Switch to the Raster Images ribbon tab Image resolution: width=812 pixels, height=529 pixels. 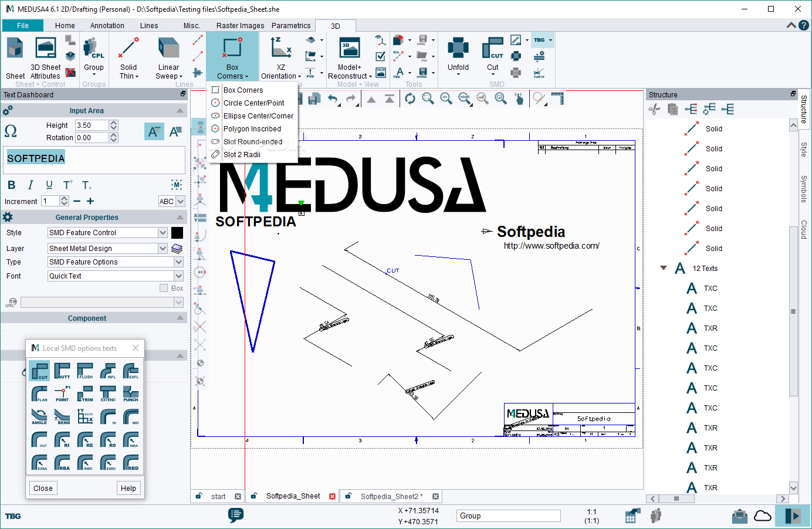240,26
